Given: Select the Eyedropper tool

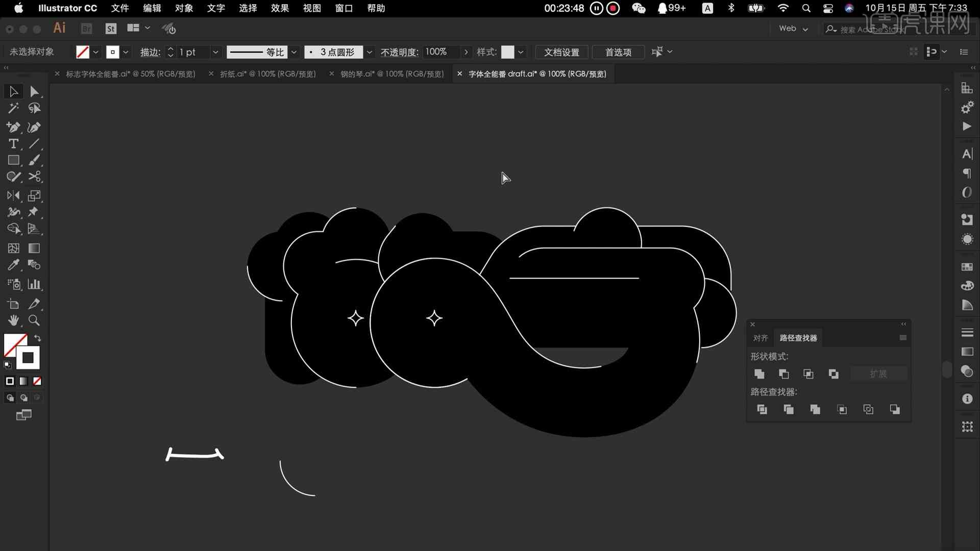Looking at the screenshot, I should [x=13, y=264].
